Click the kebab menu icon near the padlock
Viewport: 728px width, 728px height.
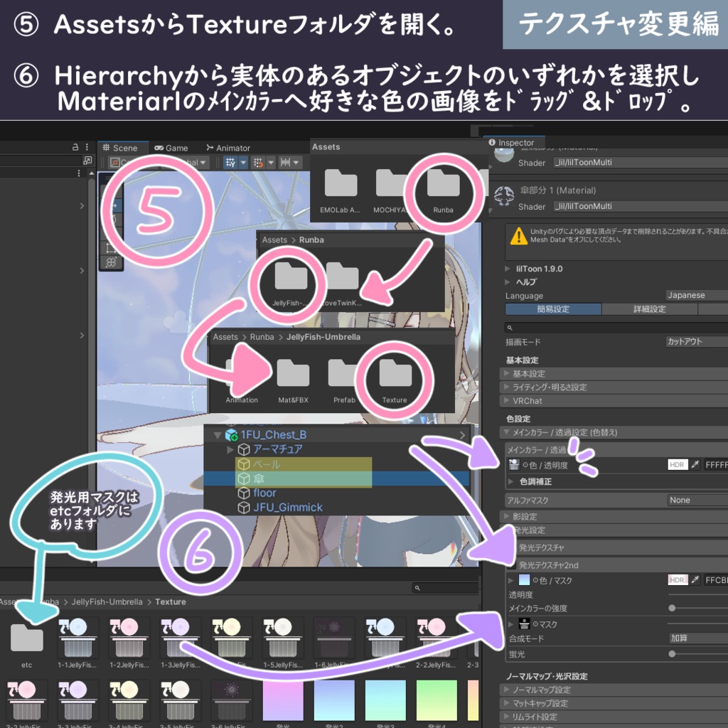[87, 147]
